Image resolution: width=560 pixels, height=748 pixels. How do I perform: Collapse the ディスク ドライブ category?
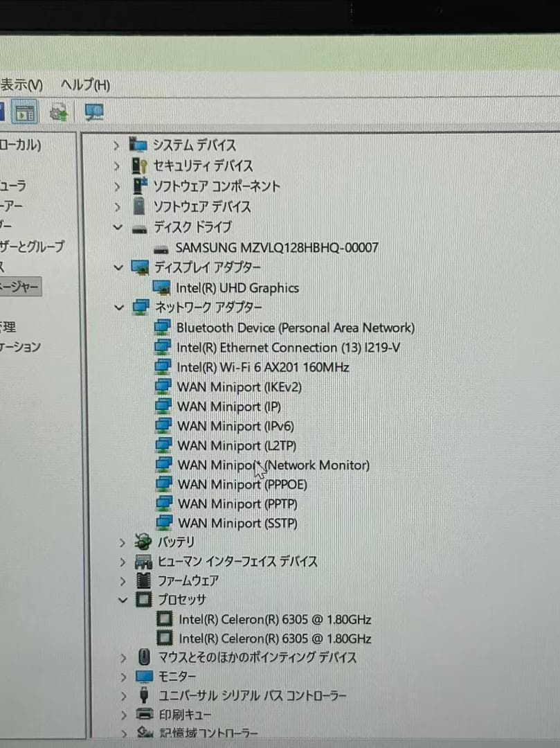tap(118, 227)
